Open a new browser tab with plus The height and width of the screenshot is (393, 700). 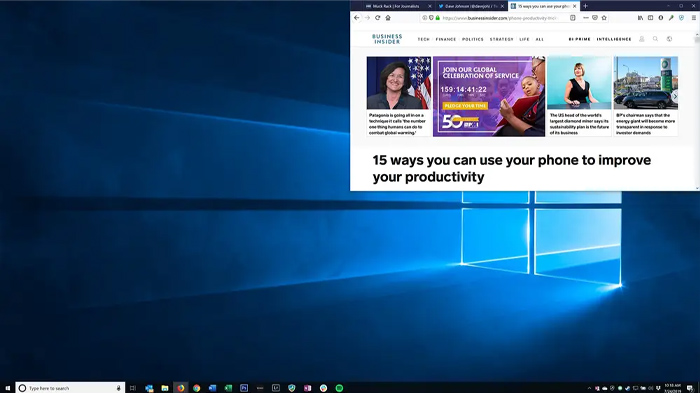coord(585,6)
